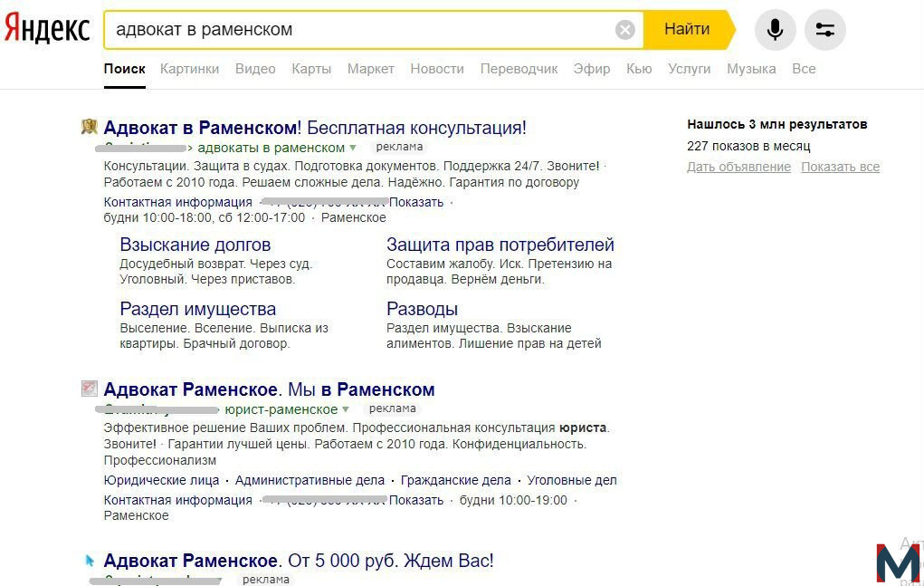Expand dropdown arrow next to юрист-раменское

click(346, 409)
